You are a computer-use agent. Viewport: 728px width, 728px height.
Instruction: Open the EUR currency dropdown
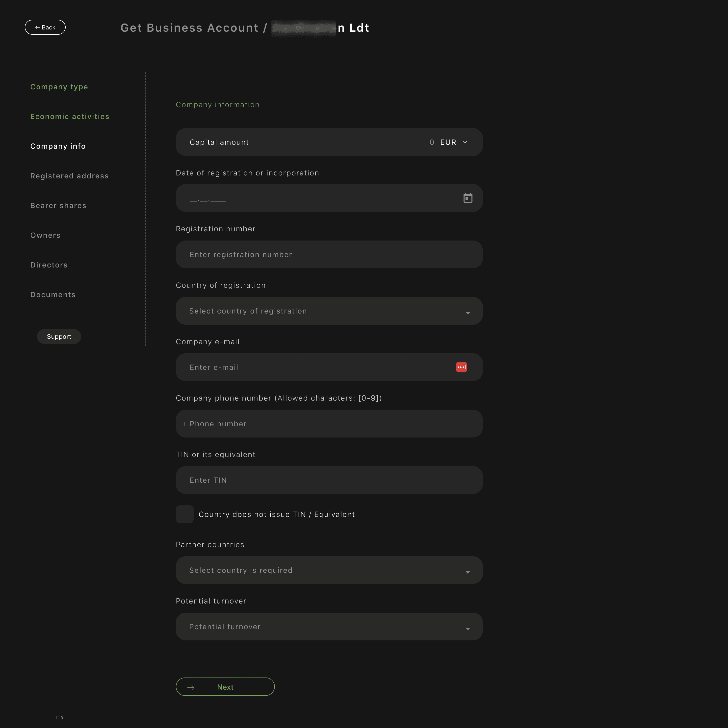(454, 142)
